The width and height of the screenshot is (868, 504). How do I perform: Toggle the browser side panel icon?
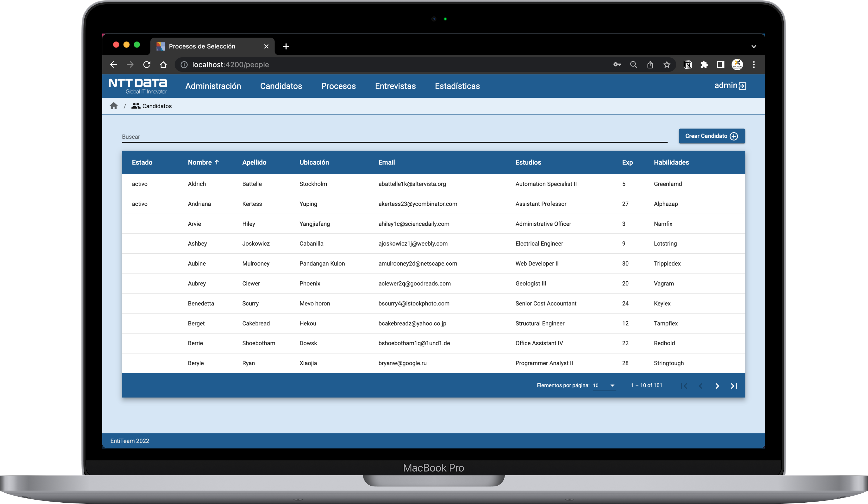point(720,64)
